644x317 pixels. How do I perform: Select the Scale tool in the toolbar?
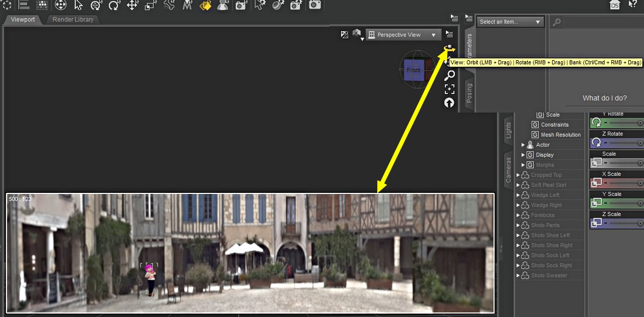point(150,5)
